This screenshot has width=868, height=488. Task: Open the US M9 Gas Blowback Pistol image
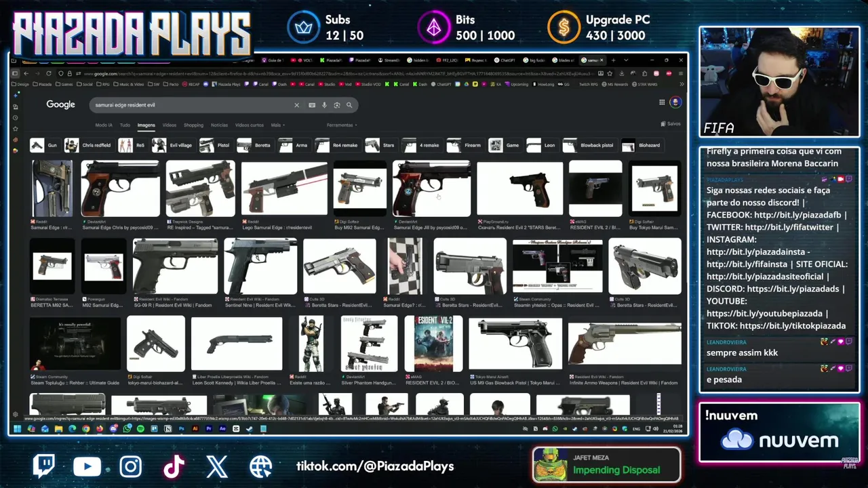[515, 344]
